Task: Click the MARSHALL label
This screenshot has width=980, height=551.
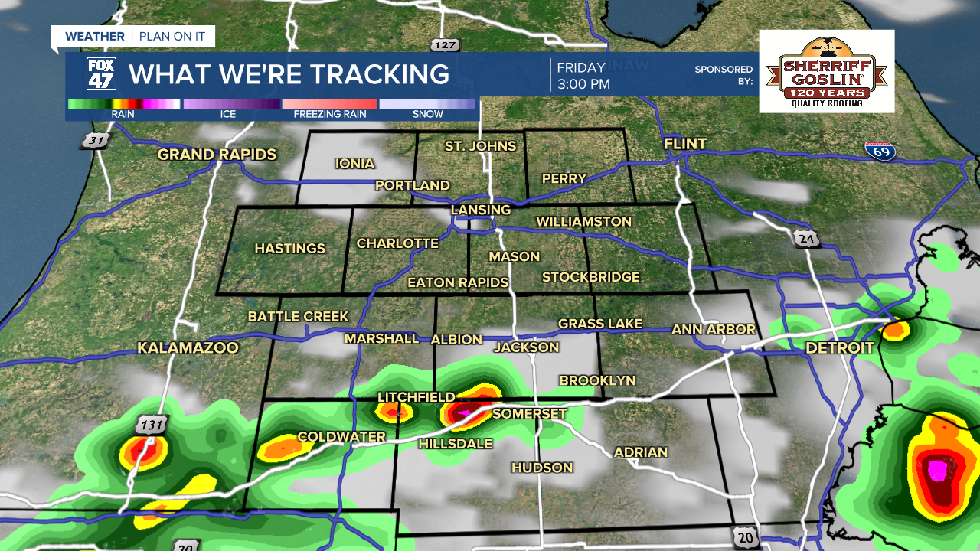Action: pyautogui.click(x=382, y=338)
